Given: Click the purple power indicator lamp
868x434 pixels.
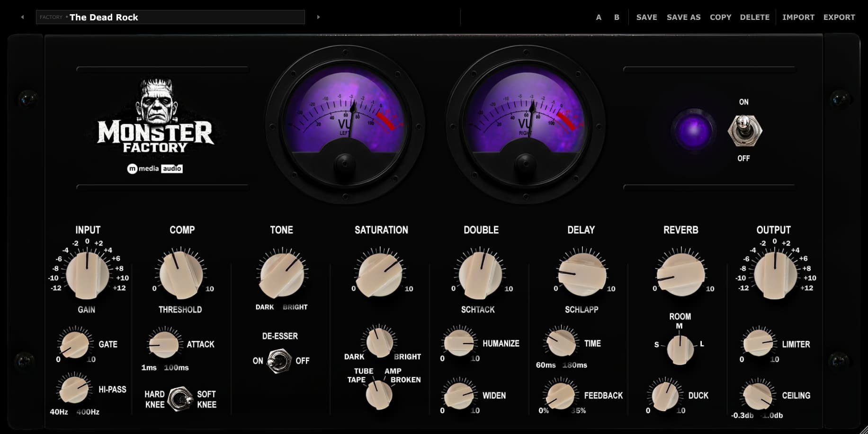Looking at the screenshot, I should coord(693,131).
